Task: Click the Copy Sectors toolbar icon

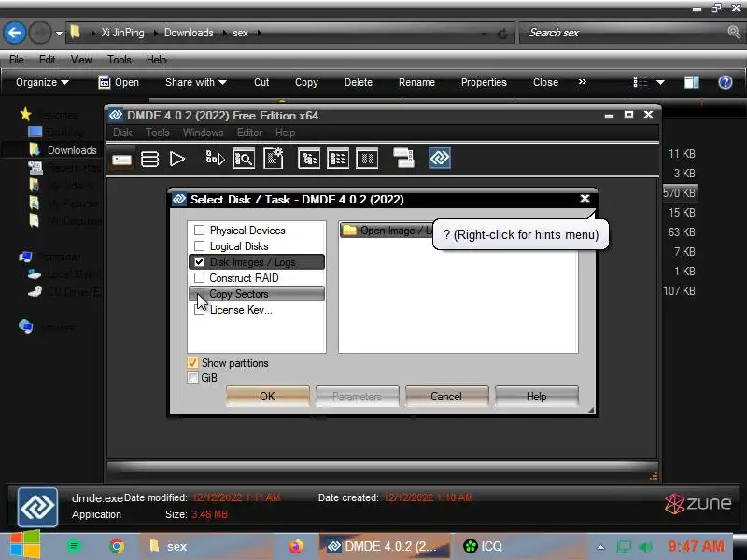Action: [x=215, y=159]
